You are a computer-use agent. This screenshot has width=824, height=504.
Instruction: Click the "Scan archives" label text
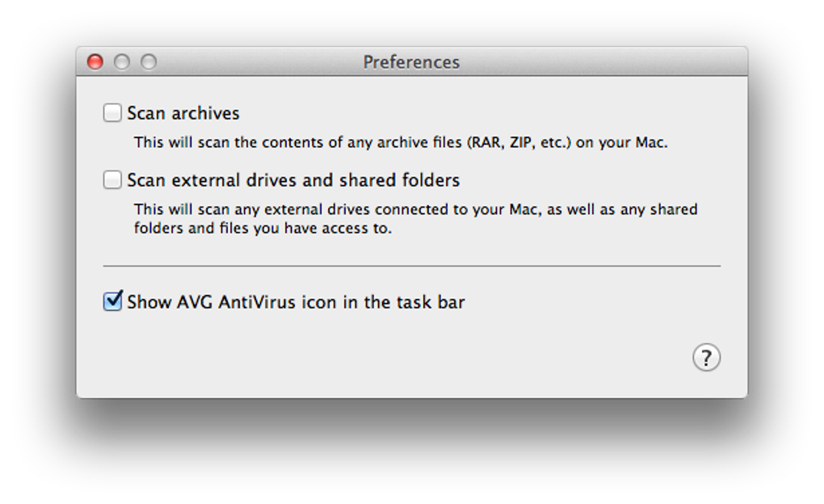(183, 113)
